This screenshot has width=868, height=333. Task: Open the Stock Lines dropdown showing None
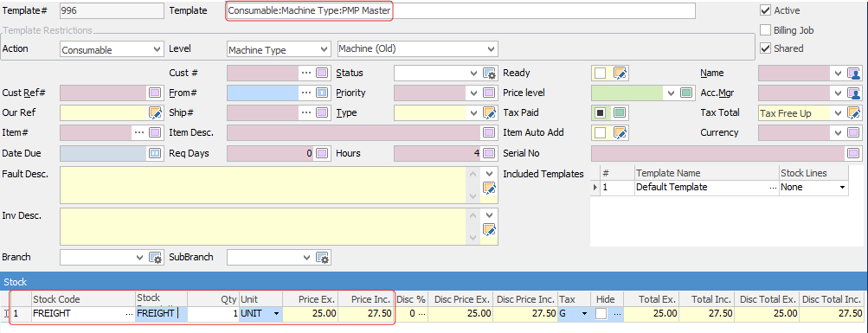[843, 188]
